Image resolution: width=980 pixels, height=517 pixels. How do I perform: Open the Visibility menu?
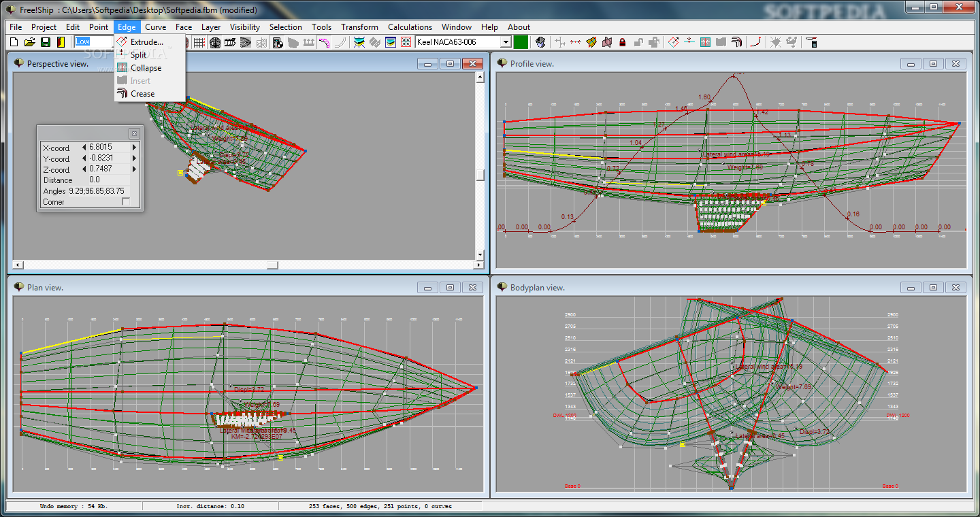point(245,27)
